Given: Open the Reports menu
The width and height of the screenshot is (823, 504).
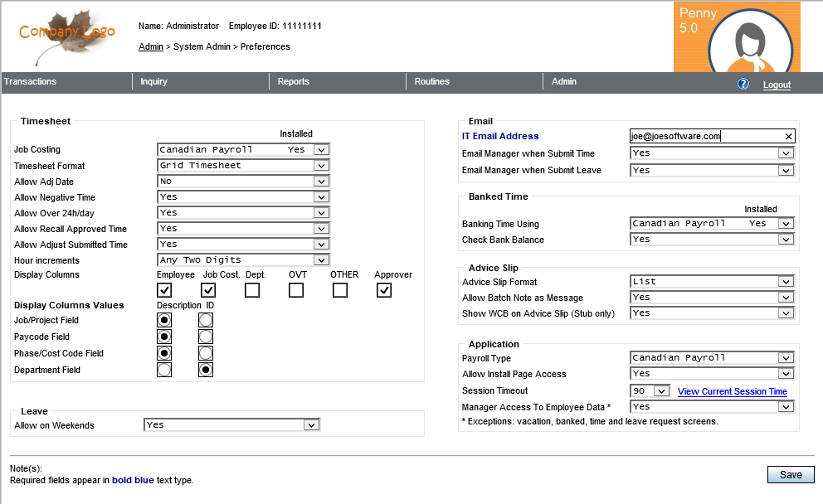Looking at the screenshot, I should click(294, 82).
